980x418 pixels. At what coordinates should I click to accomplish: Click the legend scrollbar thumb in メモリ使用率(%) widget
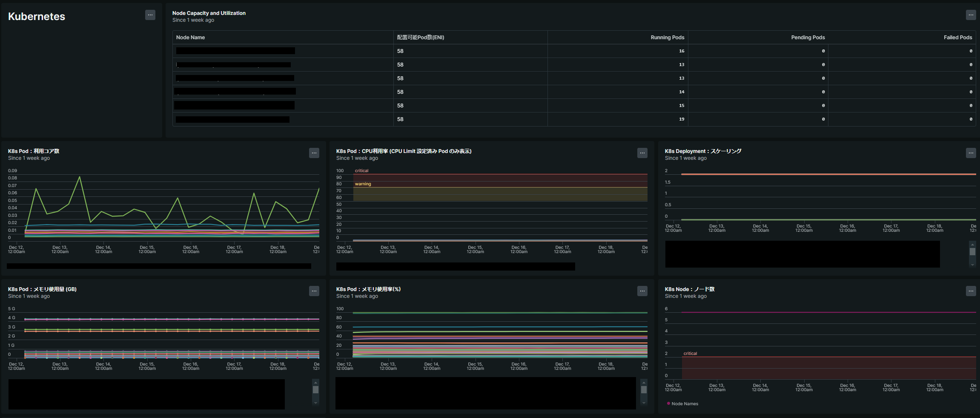pyautogui.click(x=644, y=390)
